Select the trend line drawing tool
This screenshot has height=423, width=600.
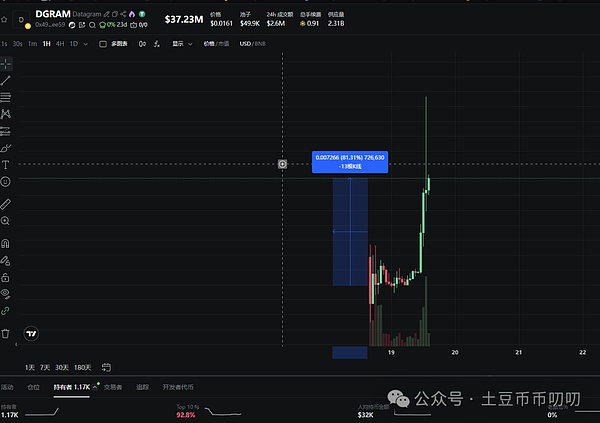[6, 80]
